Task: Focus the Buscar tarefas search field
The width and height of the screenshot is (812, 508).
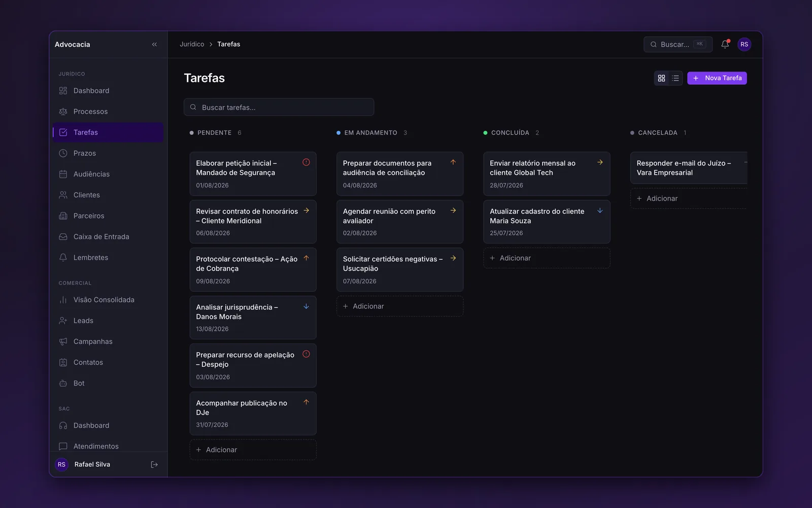Action: click(279, 107)
